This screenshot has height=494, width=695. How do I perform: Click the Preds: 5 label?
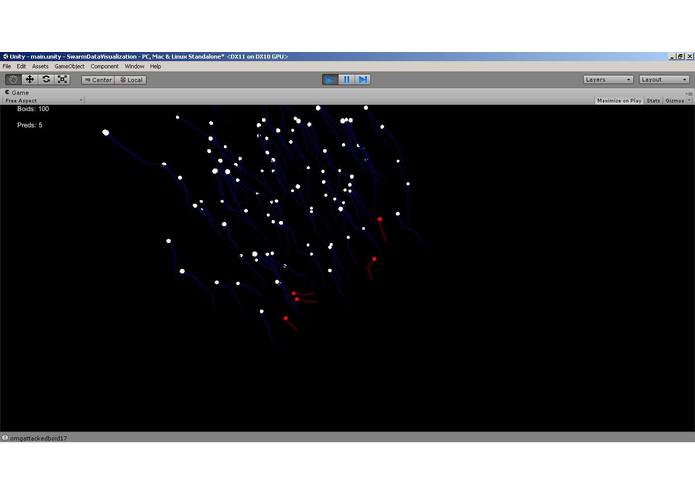click(30, 125)
